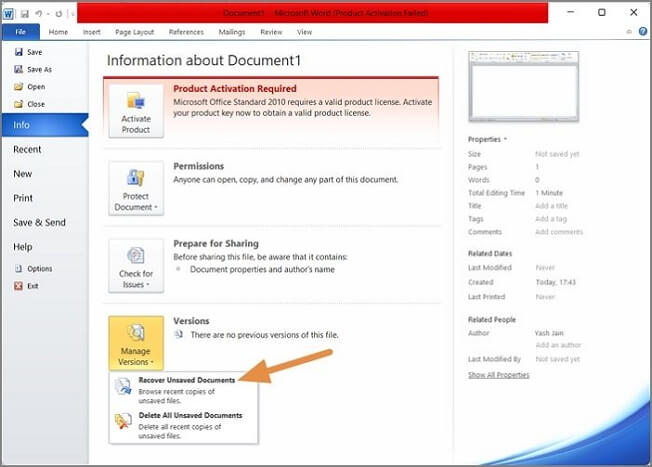Select New in the backstage sidebar
Screen dimensions: 652x467
point(45,174)
